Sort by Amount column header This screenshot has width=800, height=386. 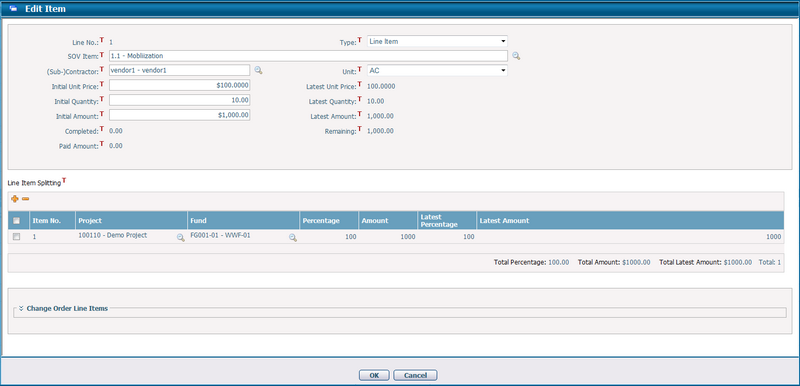[388, 221]
